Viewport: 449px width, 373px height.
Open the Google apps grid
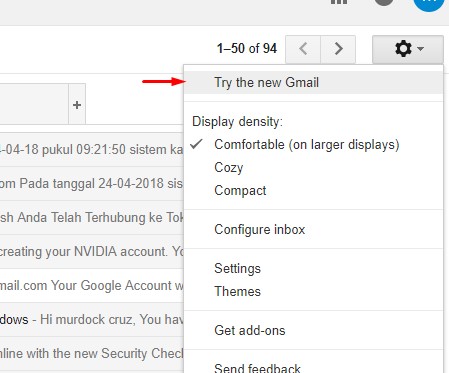pyautogui.click(x=339, y=2)
